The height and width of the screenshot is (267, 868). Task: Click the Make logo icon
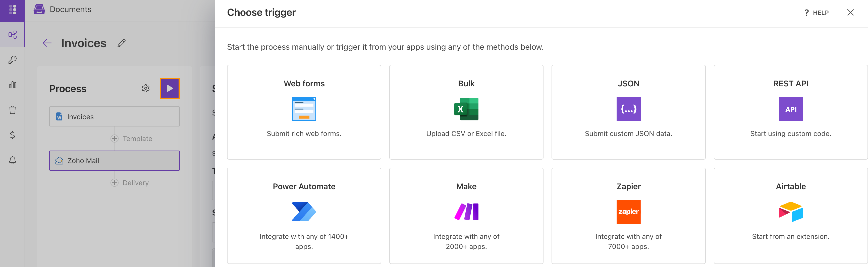(x=466, y=212)
